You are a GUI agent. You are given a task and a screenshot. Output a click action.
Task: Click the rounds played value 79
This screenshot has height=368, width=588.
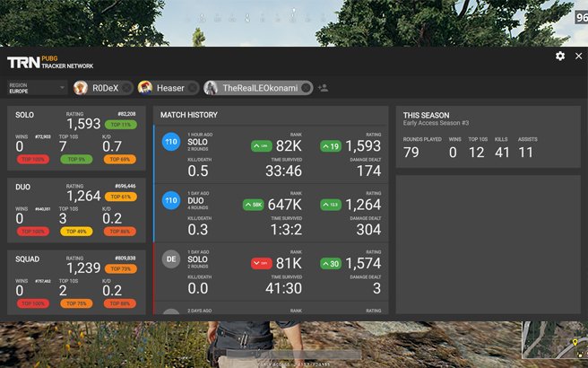[411, 152]
